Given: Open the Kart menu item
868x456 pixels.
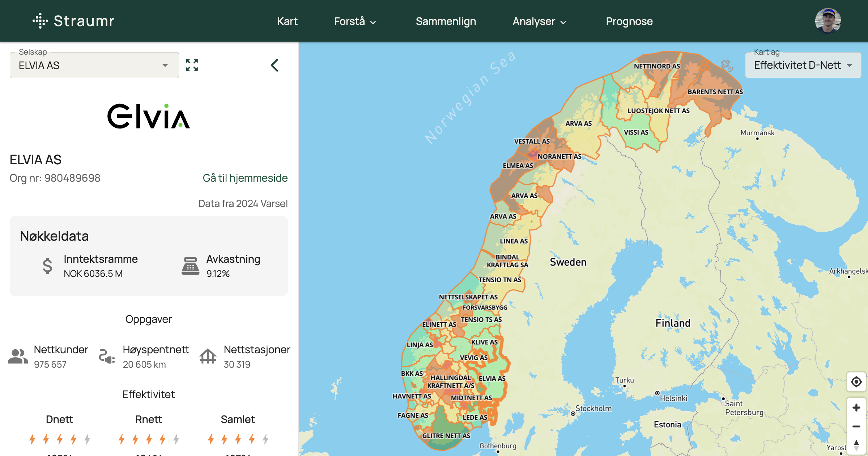Looking at the screenshot, I should pyautogui.click(x=287, y=21).
